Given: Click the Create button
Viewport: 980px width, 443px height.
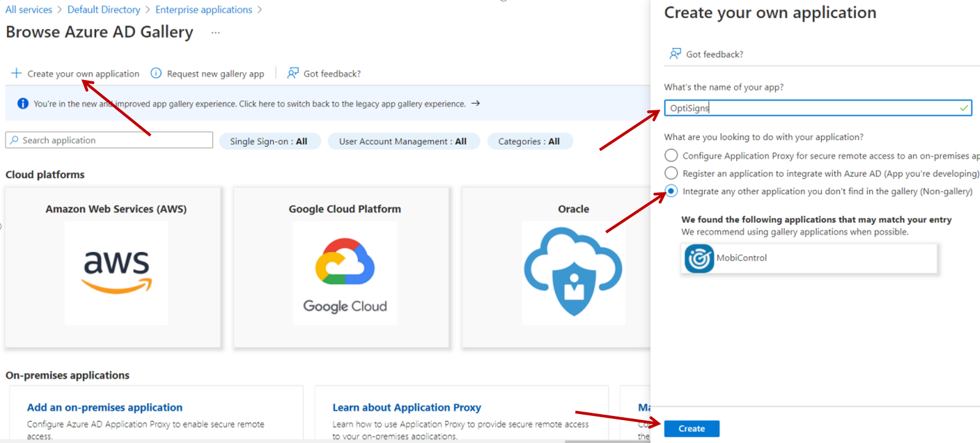Looking at the screenshot, I should (x=692, y=428).
